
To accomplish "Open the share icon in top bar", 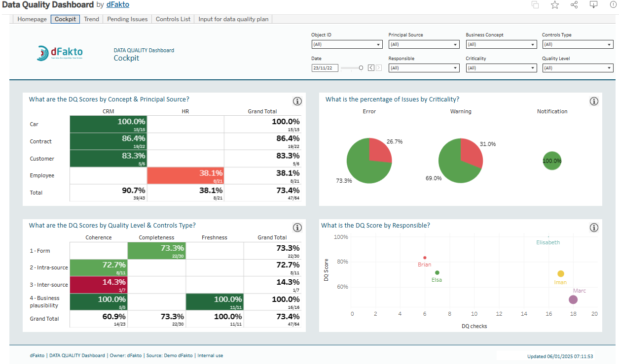I will coord(574,5).
